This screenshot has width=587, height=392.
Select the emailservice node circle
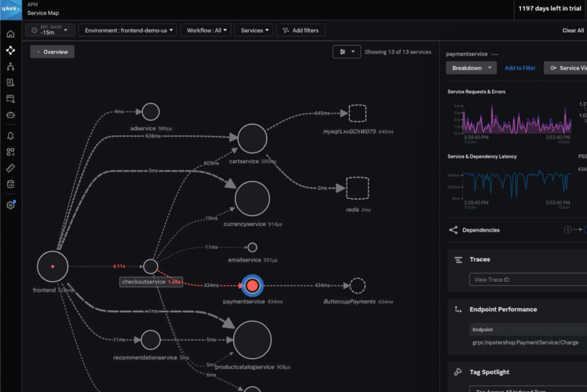252,247
